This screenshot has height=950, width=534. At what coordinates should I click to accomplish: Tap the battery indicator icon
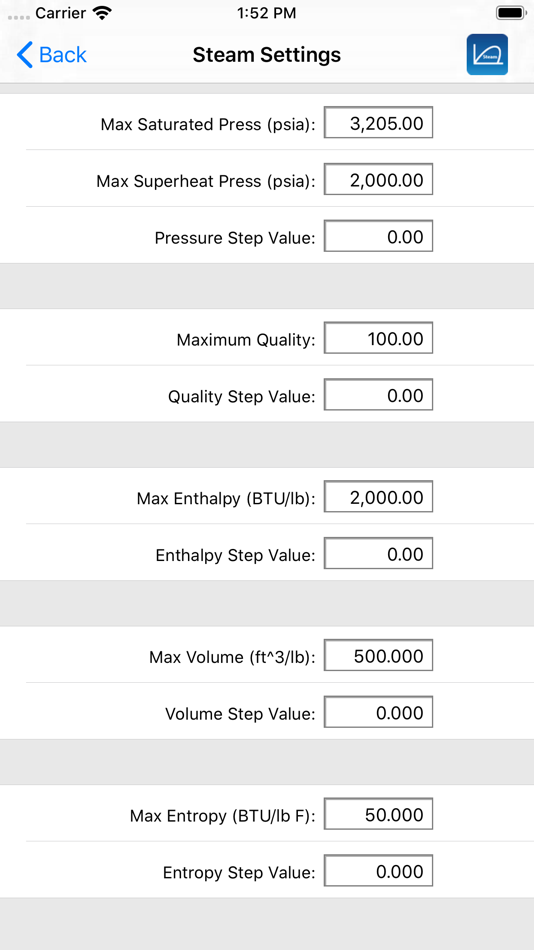coord(510,13)
